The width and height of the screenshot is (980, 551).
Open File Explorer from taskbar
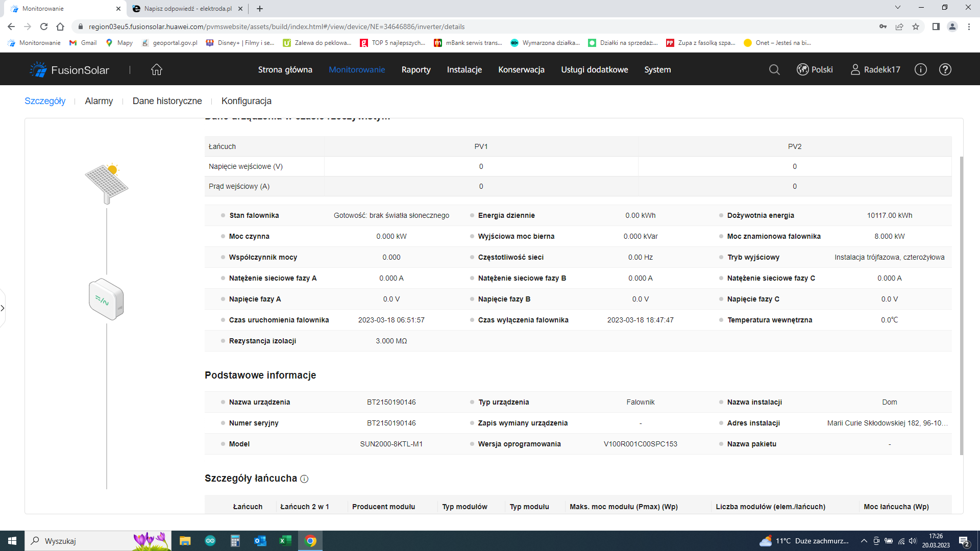click(x=185, y=541)
